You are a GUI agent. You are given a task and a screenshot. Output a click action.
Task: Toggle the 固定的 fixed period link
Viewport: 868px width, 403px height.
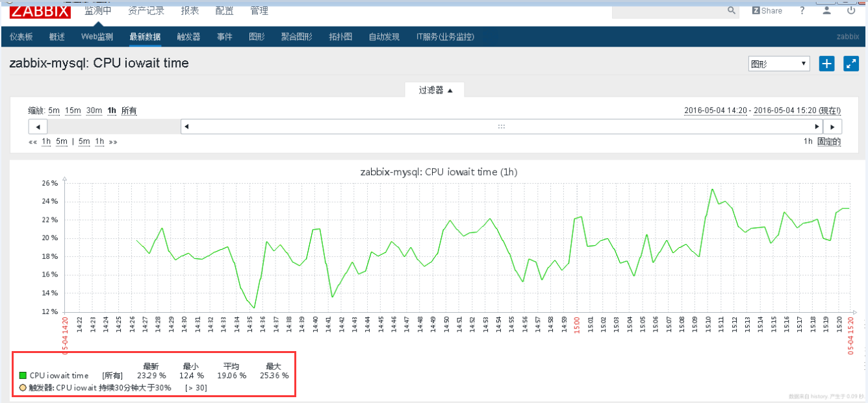coord(829,141)
